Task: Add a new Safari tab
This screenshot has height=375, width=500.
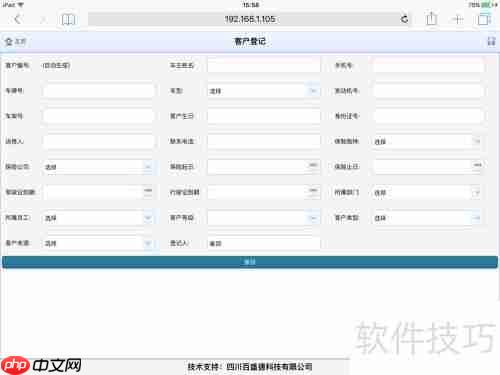Action: click(x=458, y=19)
